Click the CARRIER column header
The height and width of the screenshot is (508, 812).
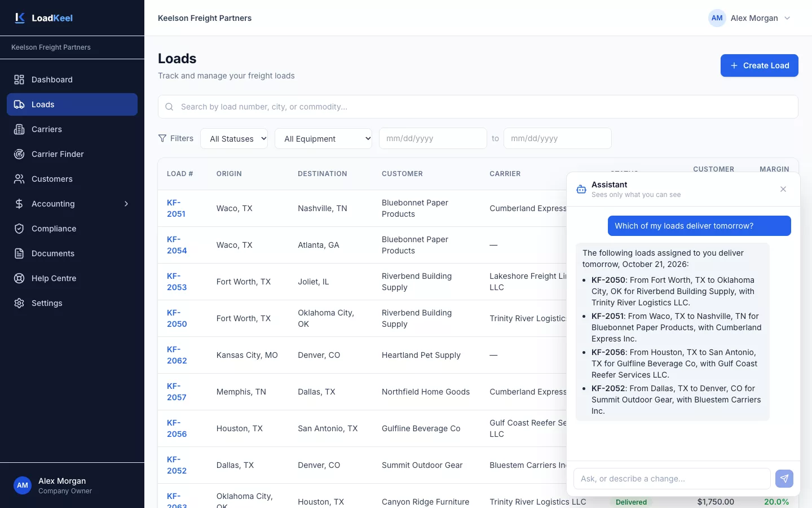point(505,174)
